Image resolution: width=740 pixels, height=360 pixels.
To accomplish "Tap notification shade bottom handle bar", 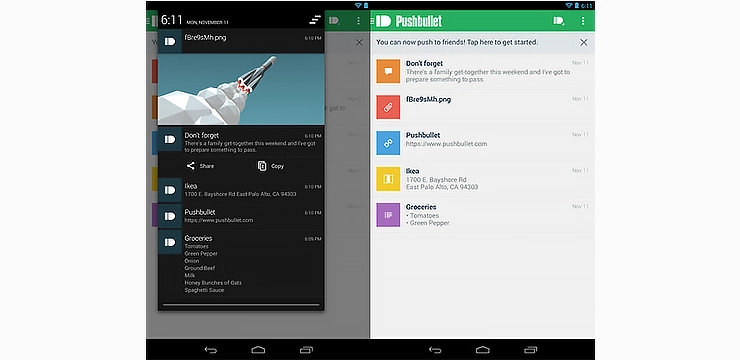I will [x=241, y=305].
